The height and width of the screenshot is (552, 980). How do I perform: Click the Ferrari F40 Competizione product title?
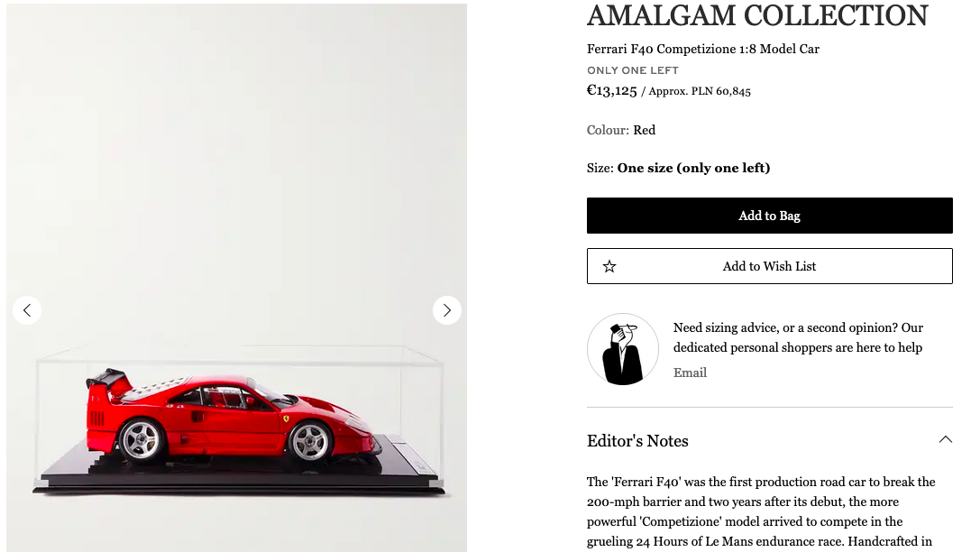pyautogui.click(x=703, y=49)
